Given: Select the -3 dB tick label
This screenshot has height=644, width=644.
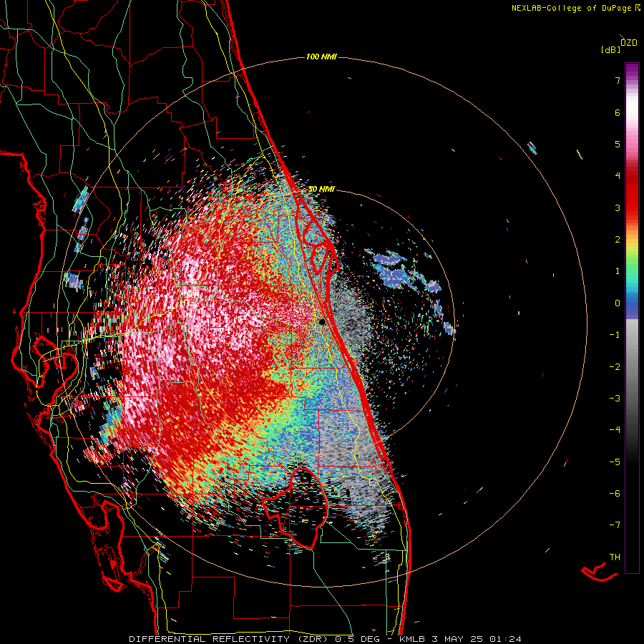Looking at the screenshot, I should tap(615, 398).
